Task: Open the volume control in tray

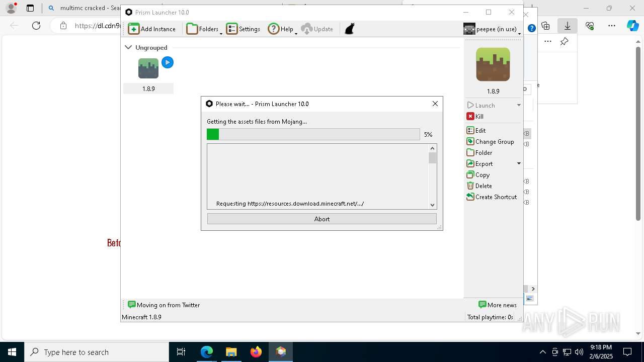Action: pos(579,352)
